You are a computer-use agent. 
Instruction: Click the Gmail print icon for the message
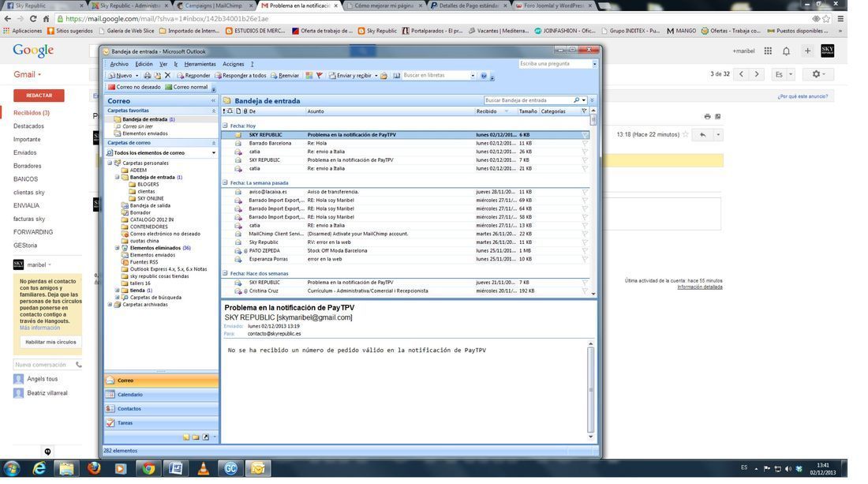pos(707,116)
